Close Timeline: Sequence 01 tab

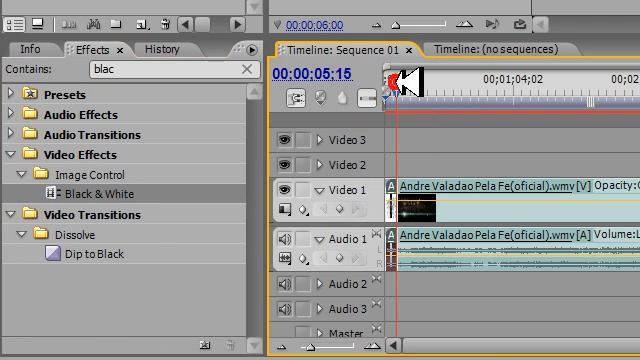coord(409,51)
